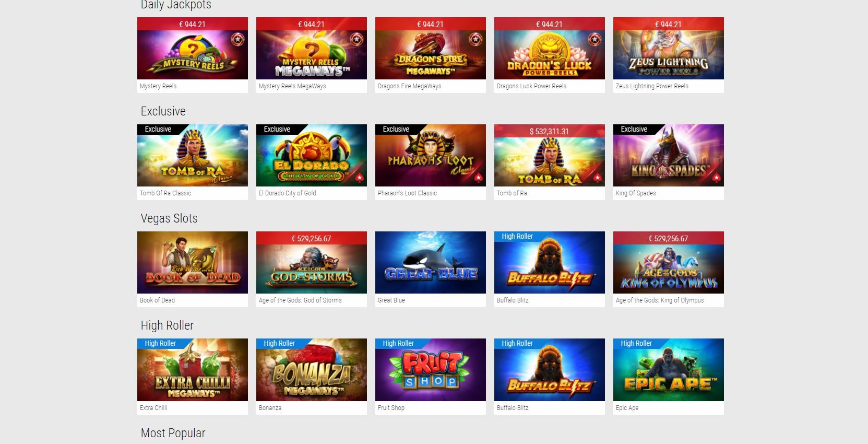Click star badge on Mystery Reels MegaWays tile

pyautogui.click(x=356, y=39)
